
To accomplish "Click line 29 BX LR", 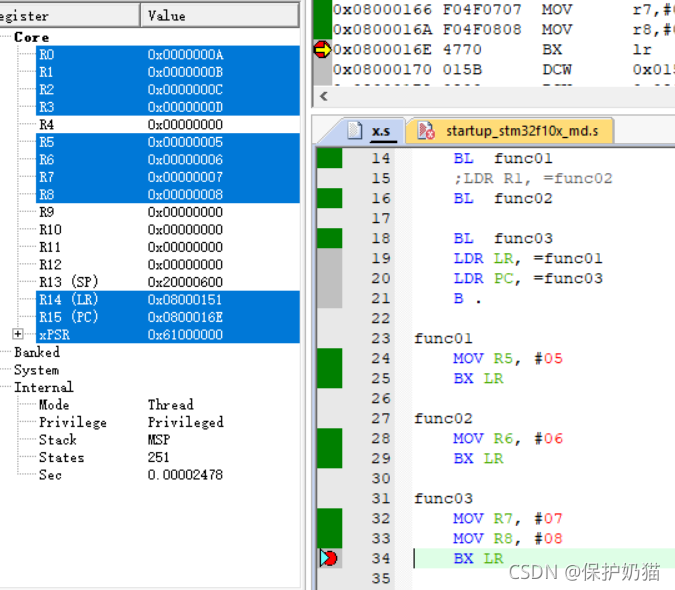I will [x=478, y=458].
